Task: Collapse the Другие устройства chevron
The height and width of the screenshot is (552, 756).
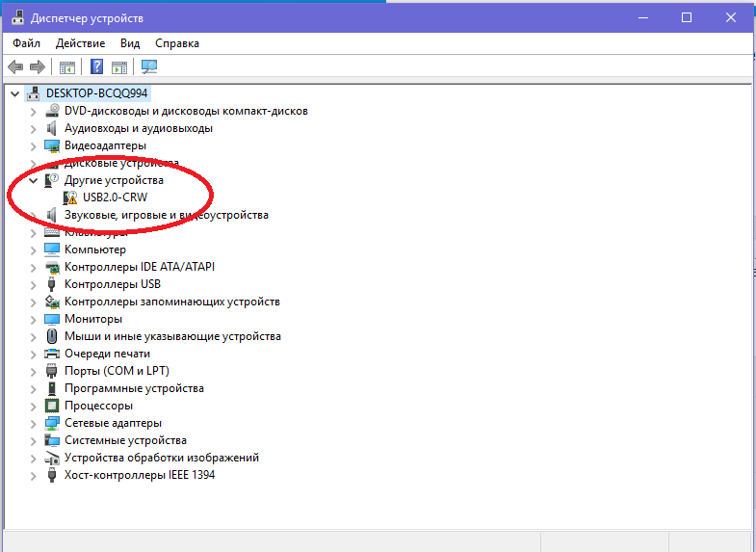Action: [x=34, y=181]
